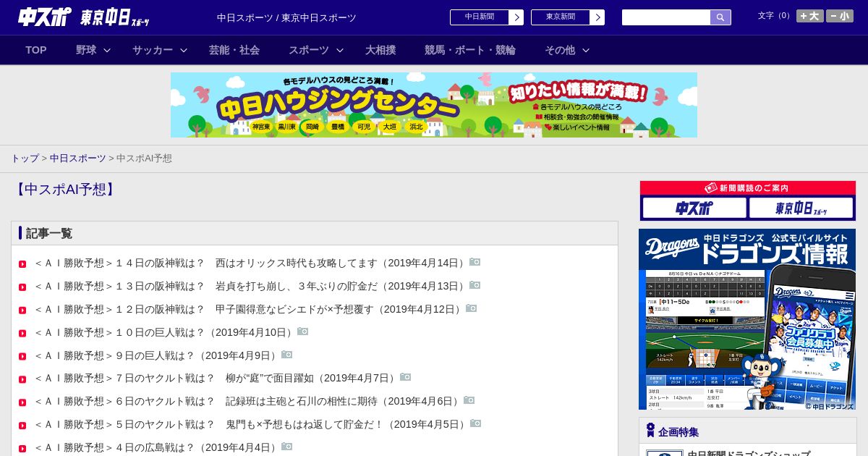Open the 大相撲 menu item
Viewport: 868px width, 456px height.
(x=380, y=50)
